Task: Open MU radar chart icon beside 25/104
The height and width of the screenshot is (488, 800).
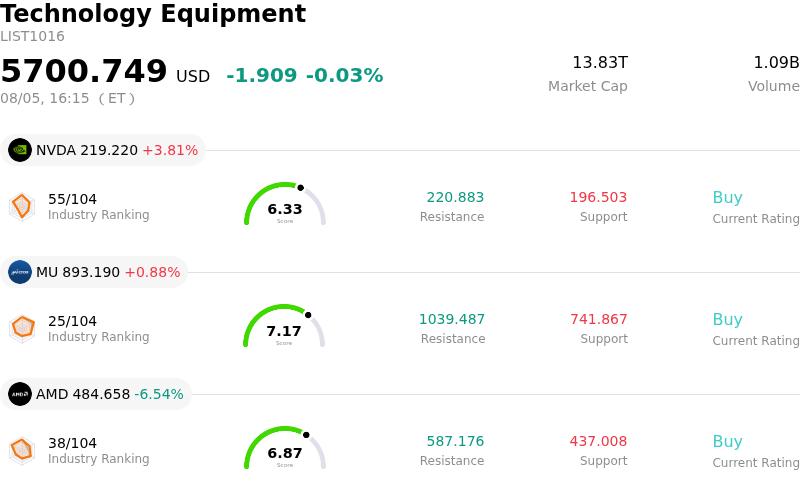Action: (x=22, y=329)
